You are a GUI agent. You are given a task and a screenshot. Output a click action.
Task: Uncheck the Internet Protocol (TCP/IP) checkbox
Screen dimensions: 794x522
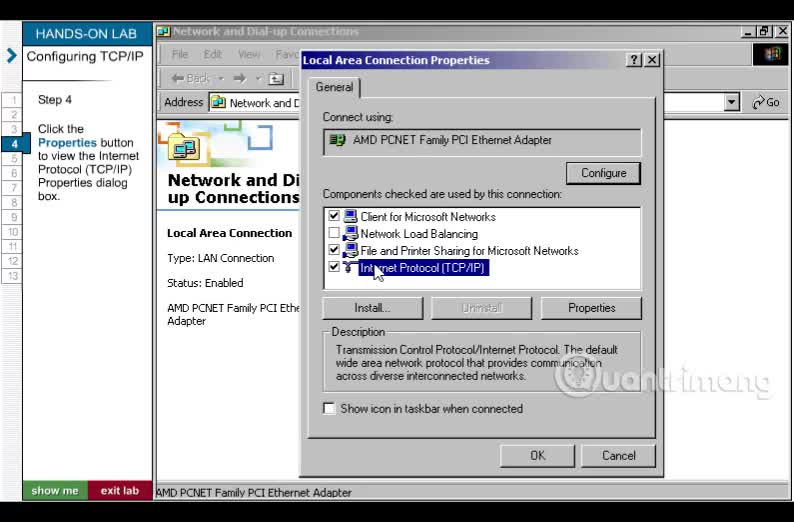coord(334,266)
